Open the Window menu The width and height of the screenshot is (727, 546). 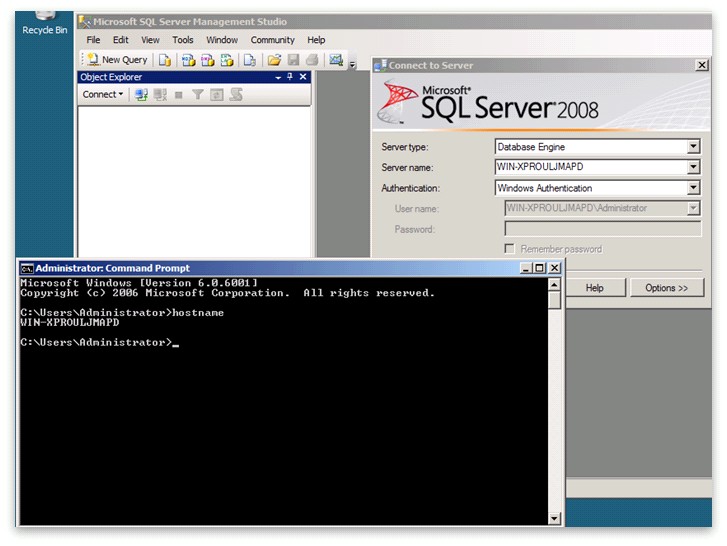coord(222,40)
